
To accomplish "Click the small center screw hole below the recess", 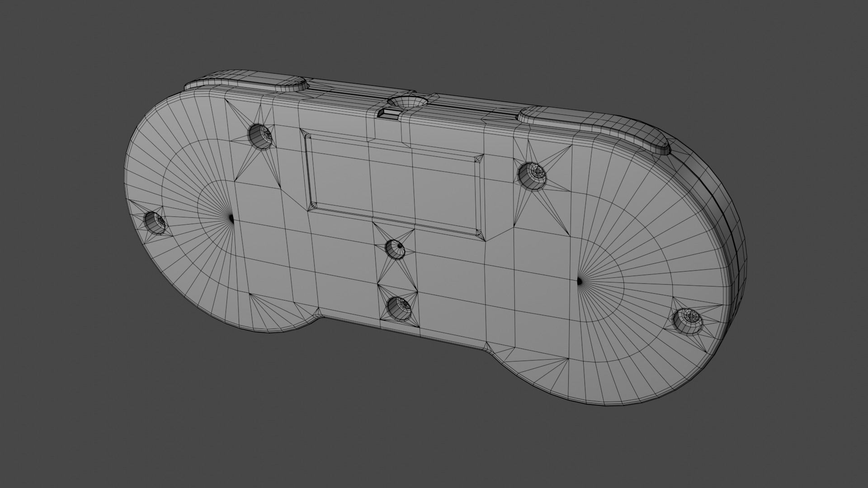I will [x=395, y=249].
